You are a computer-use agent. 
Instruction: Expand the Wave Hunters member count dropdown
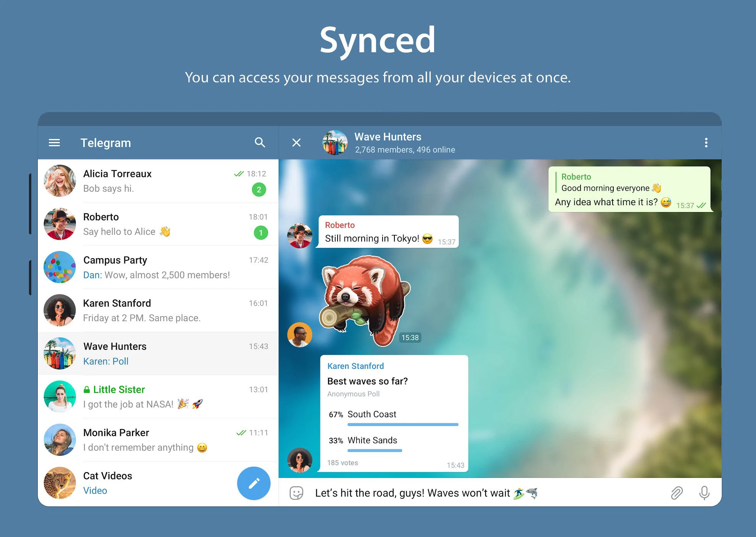tap(405, 150)
